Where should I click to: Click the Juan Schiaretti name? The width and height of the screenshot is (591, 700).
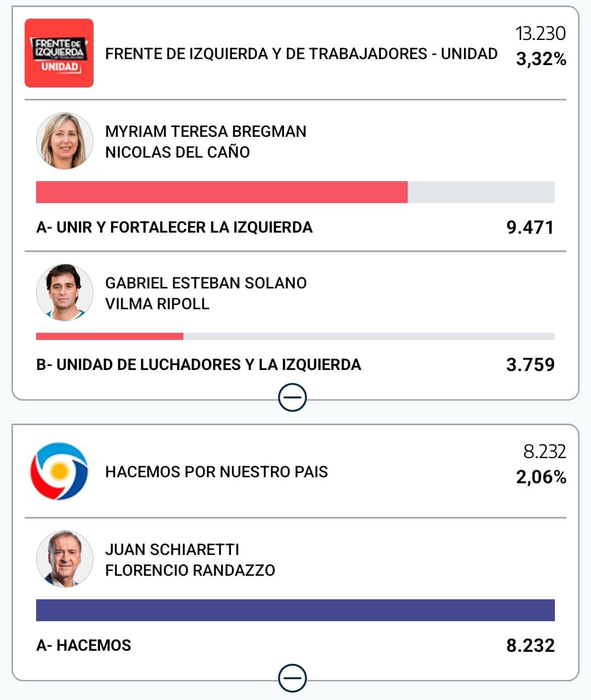[x=172, y=549]
